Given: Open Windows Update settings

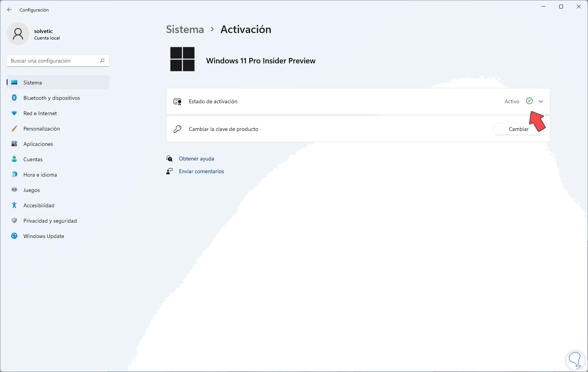Looking at the screenshot, I should (x=58, y=236).
